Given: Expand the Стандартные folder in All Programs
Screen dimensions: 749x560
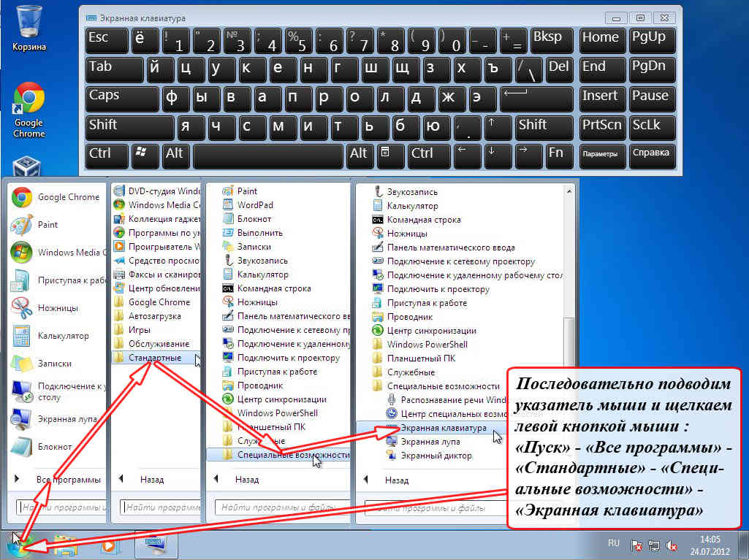Looking at the screenshot, I should pyautogui.click(x=156, y=358).
